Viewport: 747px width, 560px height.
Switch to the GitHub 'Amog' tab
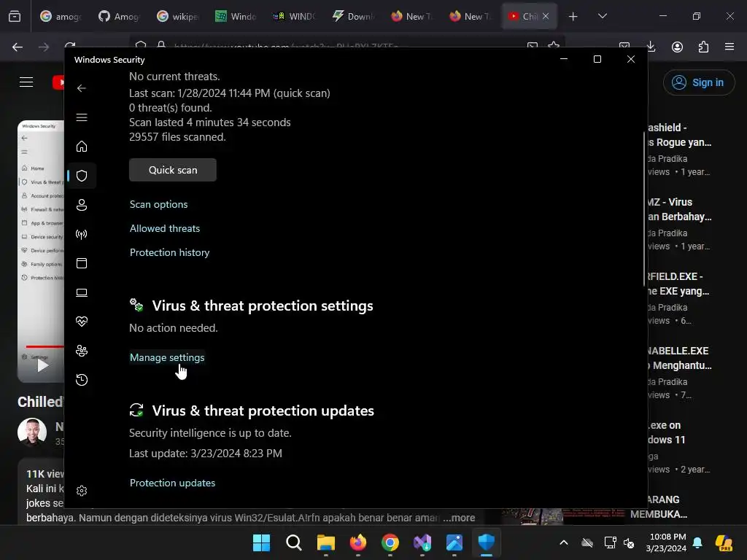click(x=119, y=17)
